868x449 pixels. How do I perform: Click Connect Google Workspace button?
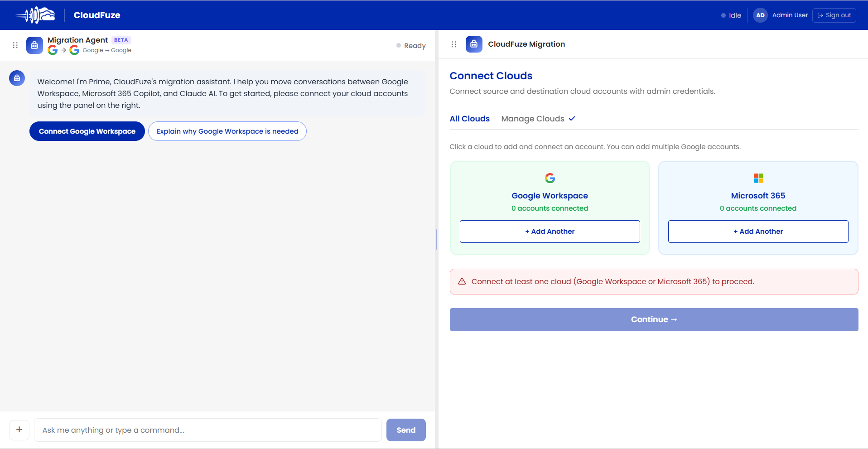[x=87, y=131]
